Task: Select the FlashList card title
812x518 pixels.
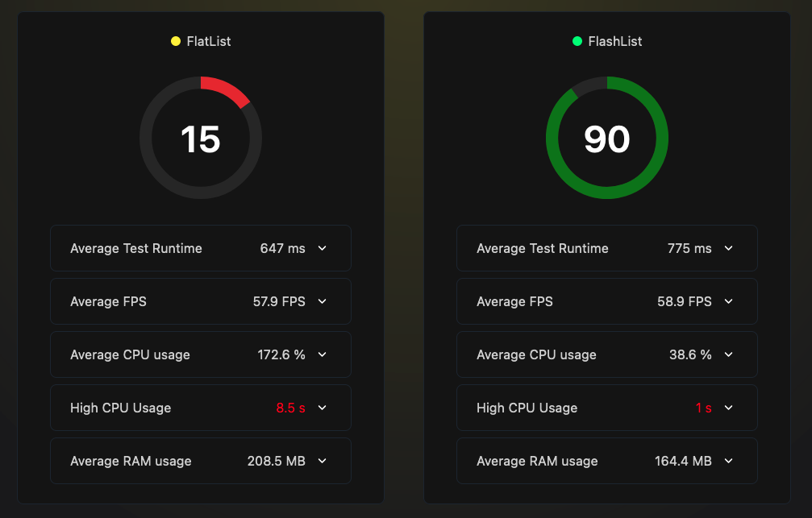Action: tap(614, 41)
